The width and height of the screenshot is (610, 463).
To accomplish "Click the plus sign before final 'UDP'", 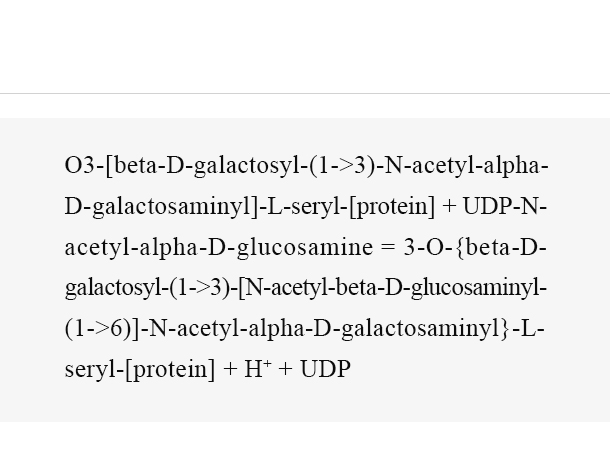I will pos(285,370).
